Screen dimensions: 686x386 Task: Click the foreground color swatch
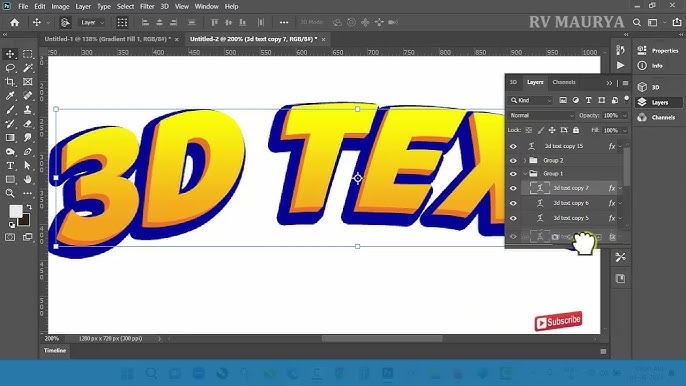coord(14,211)
